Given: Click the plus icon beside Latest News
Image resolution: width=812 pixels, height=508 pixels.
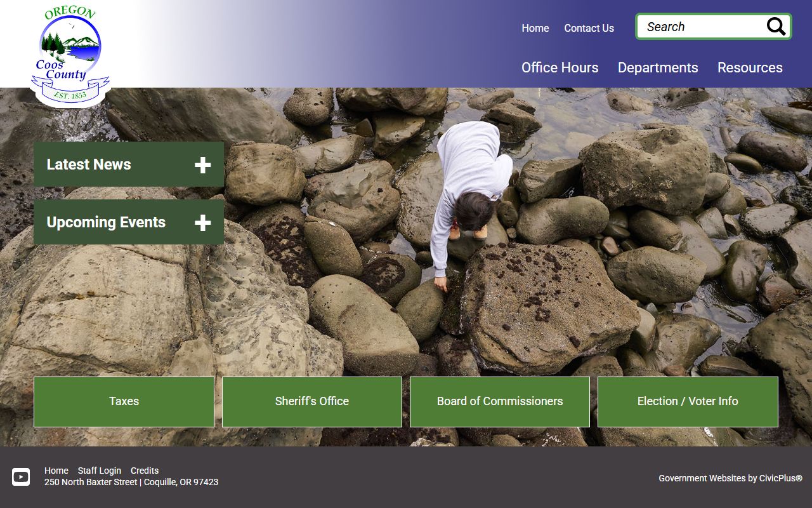Looking at the screenshot, I should pyautogui.click(x=202, y=165).
